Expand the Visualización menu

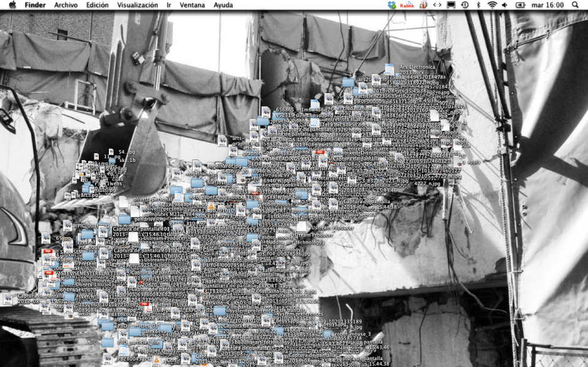(138, 5)
